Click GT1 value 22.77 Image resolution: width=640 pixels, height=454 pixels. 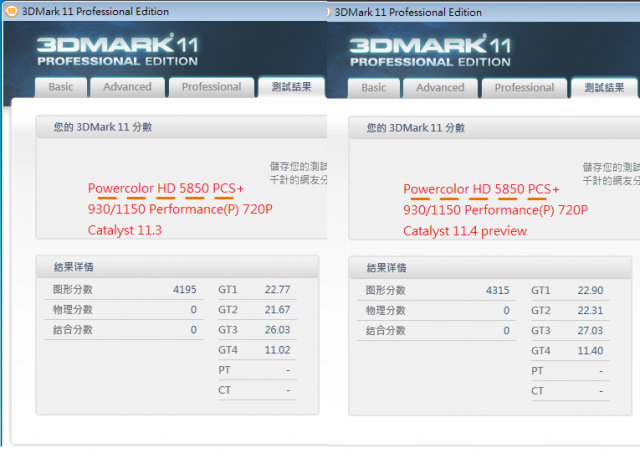(277, 290)
